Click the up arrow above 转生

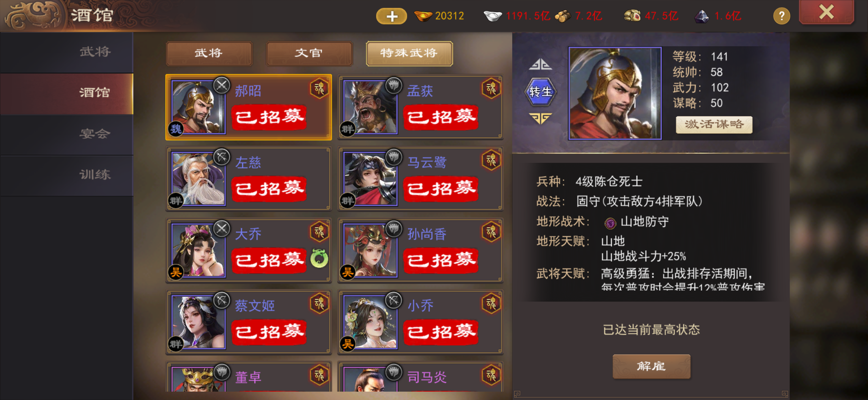point(540,64)
